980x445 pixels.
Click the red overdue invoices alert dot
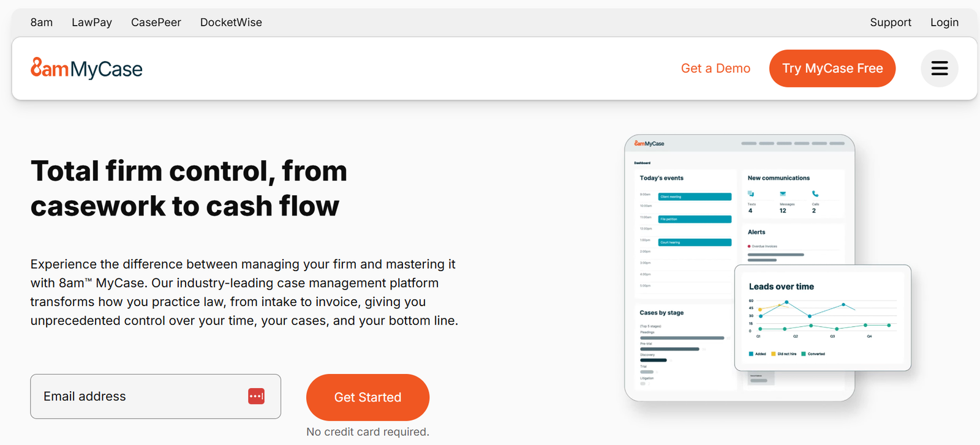[749, 246]
